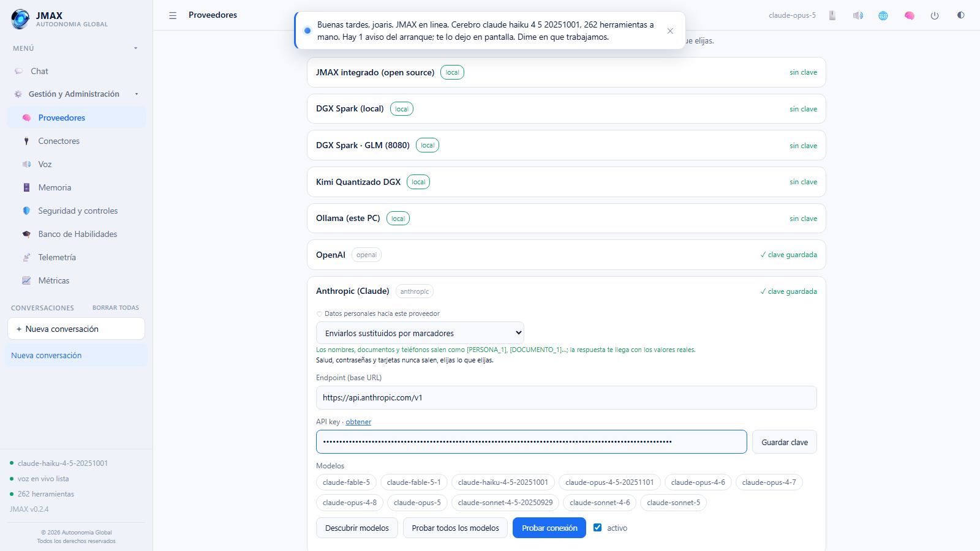Go to Seguridad y controles
Image resolution: width=980 pixels, height=551 pixels.
point(76,211)
